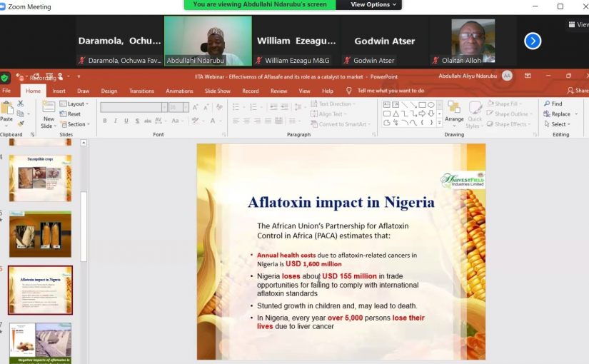The width and height of the screenshot is (589, 364).
Task: Select the Format Painter brush icon
Action: click(x=20, y=124)
